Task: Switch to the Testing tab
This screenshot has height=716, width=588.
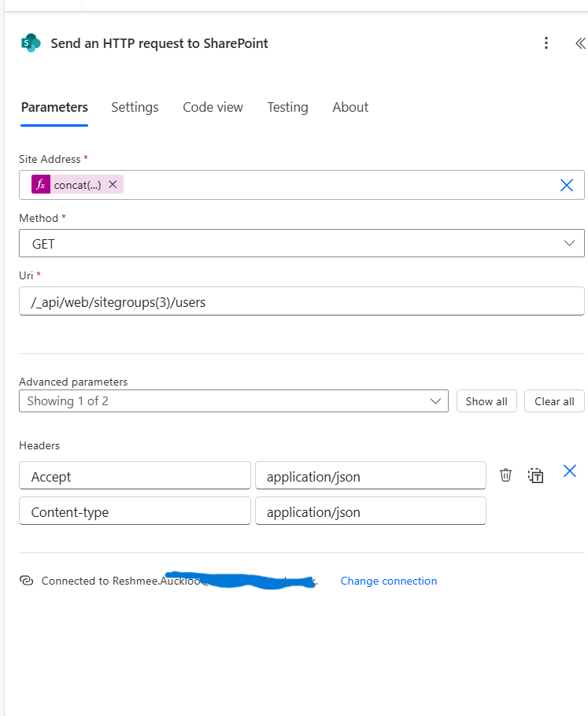Action: tap(287, 107)
